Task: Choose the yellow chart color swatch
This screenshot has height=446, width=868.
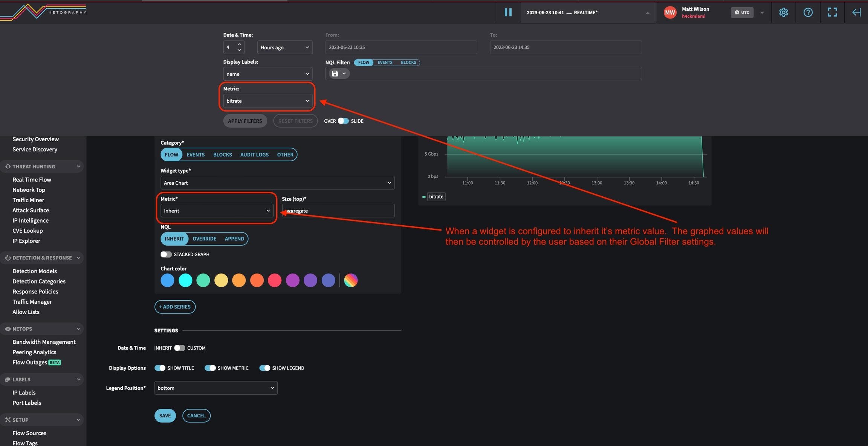Action: 221,280
